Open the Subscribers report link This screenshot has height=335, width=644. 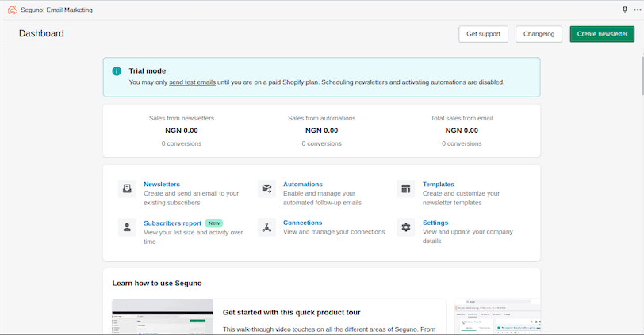(x=172, y=223)
